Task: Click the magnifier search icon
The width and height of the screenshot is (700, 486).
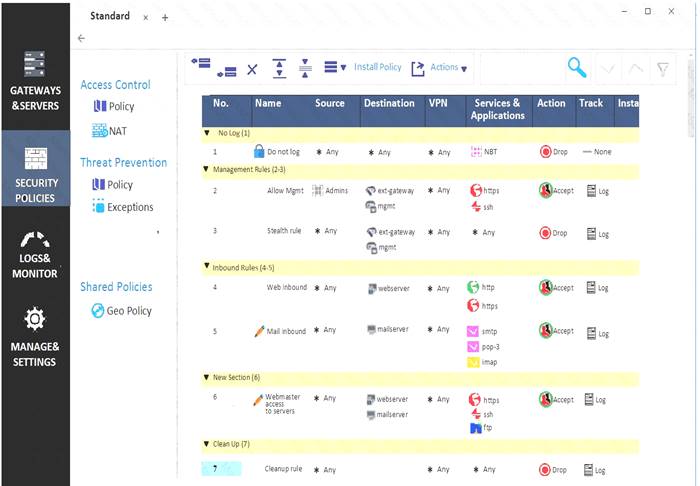Action: click(577, 68)
